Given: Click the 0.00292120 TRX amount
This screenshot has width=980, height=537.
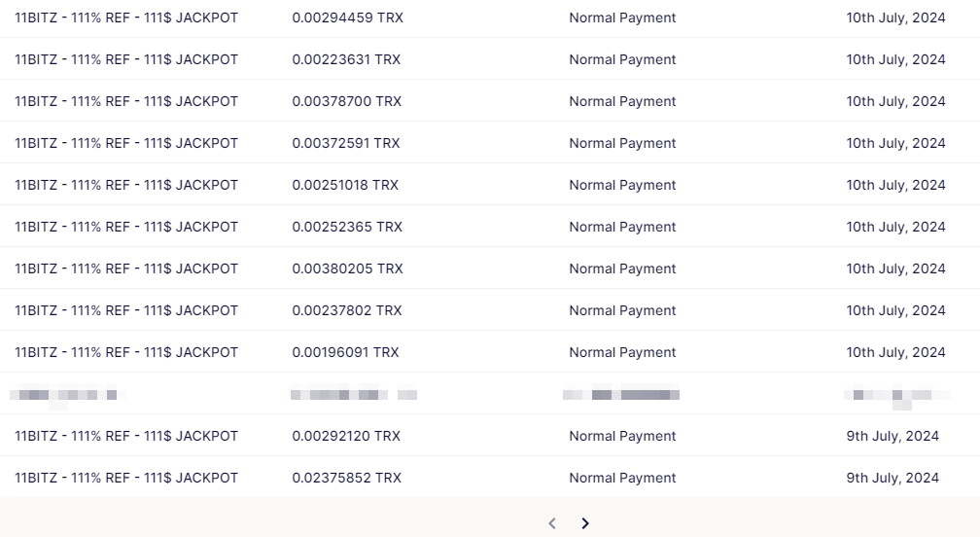Looking at the screenshot, I should pos(346,437).
